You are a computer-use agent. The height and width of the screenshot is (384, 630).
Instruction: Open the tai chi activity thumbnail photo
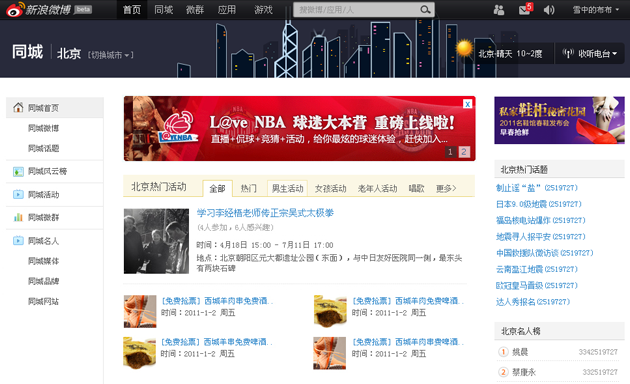point(156,241)
